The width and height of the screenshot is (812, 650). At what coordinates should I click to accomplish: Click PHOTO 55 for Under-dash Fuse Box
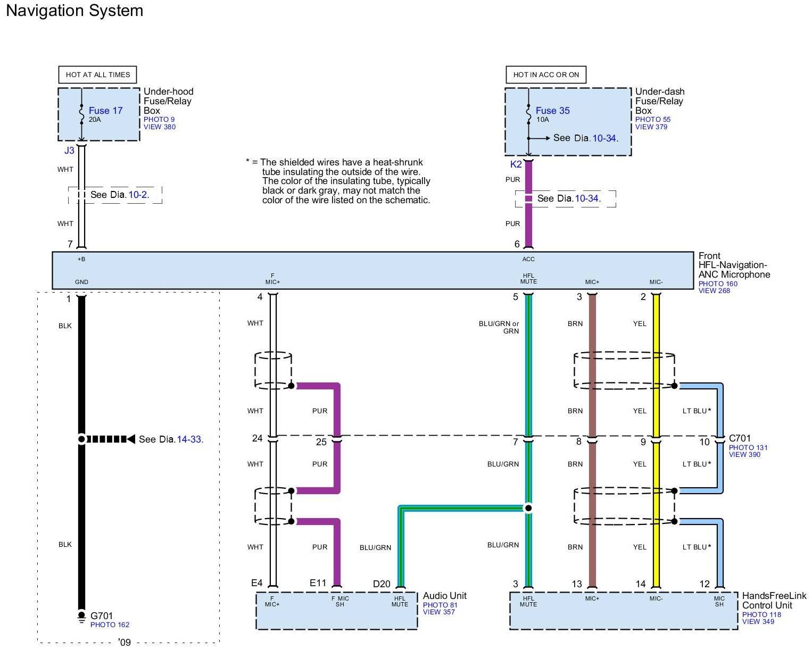[x=652, y=120]
